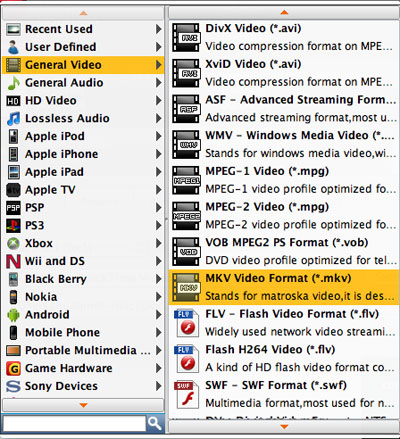Open the Apple iPad category
400x439 pixels.
[83, 172]
